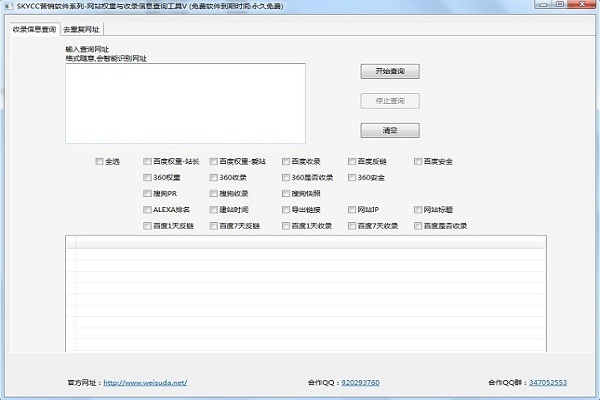
Task: Select the 网站标题 checkbox
Action: point(418,210)
